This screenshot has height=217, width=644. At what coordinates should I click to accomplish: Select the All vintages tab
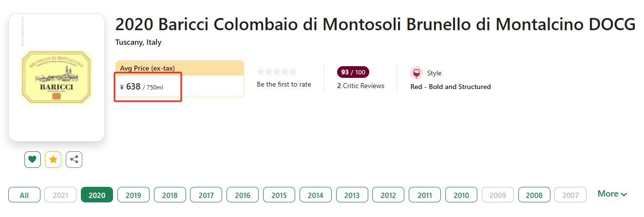tap(24, 195)
